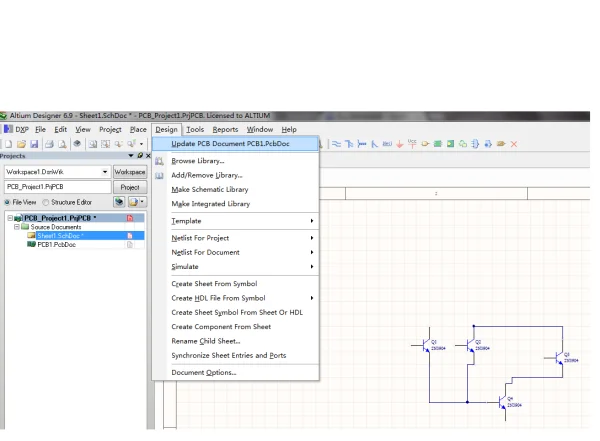Click the Device Sheet Symbol icon
This screenshot has width=600, height=441.
pyautogui.click(x=463, y=144)
